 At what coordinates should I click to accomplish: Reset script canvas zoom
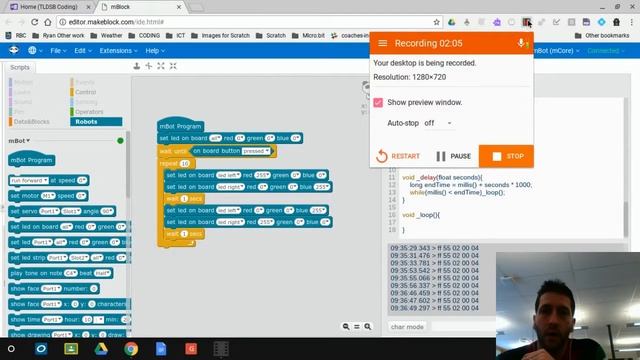pos(357,327)
